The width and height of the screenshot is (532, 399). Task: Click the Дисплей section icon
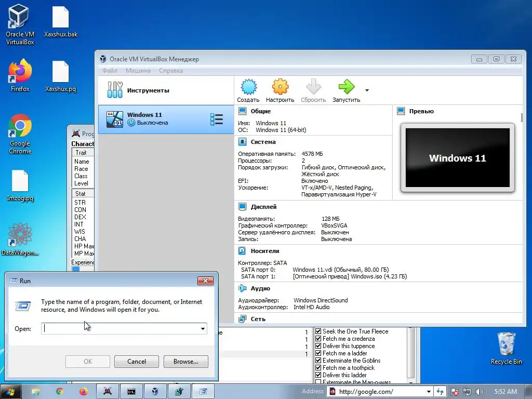pos(242,207)
